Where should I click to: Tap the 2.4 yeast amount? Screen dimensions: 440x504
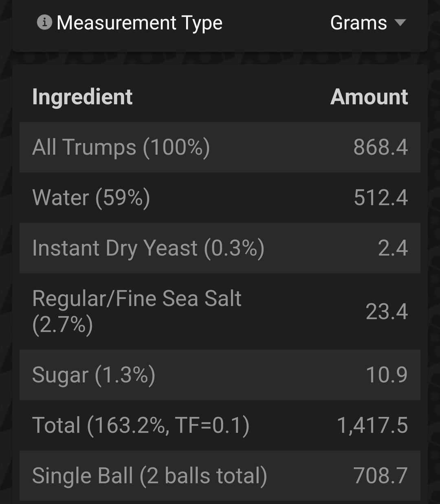(393, 248)
